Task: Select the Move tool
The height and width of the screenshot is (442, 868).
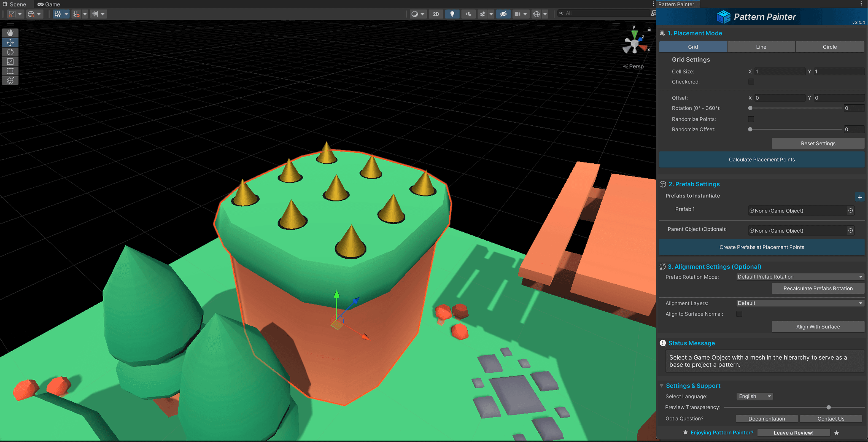Action: pos(10,42)
